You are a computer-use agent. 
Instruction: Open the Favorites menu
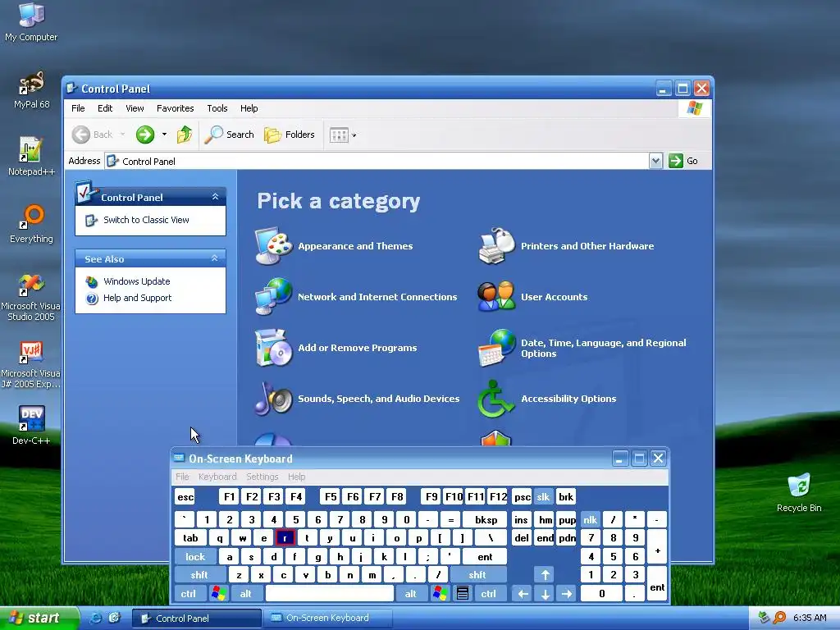tap(176, 108)
